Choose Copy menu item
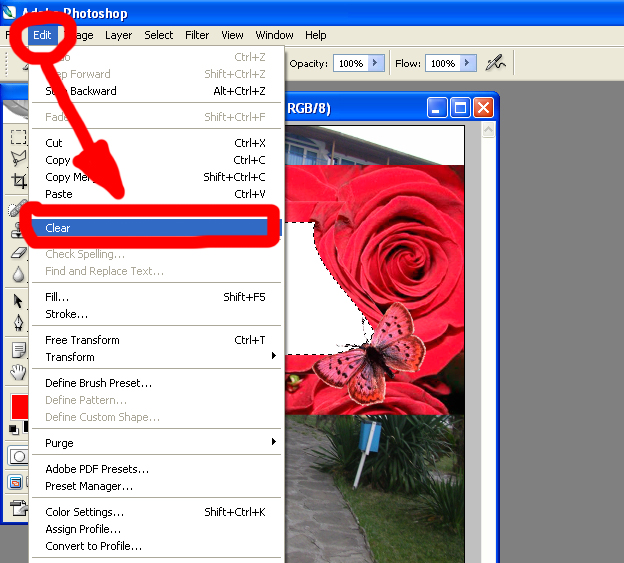Image resolution: width=624 pixels, height=563 pixels. (156, 160)
